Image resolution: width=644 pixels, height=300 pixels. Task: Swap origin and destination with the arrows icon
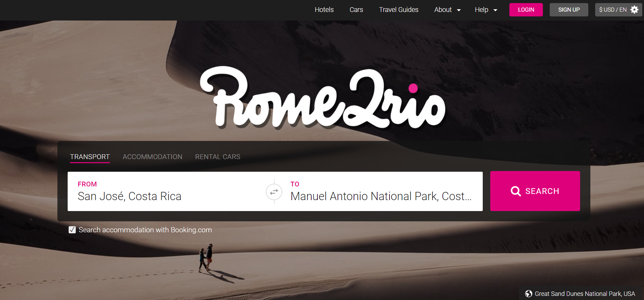(x=274, y=192)
